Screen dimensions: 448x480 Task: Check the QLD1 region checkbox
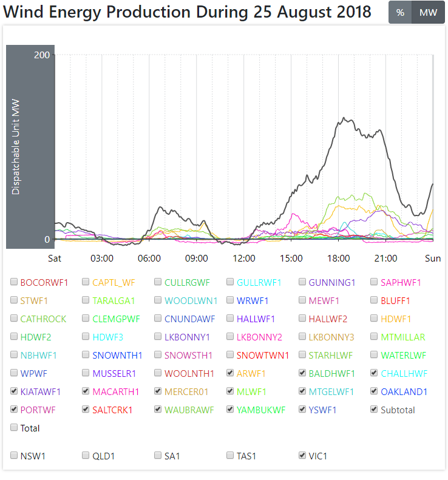point(86,455)
